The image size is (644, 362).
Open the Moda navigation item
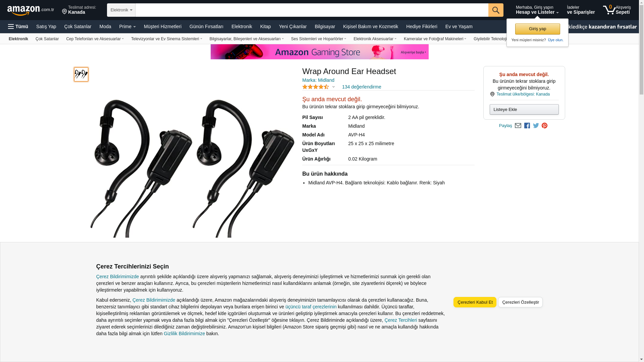105,26
